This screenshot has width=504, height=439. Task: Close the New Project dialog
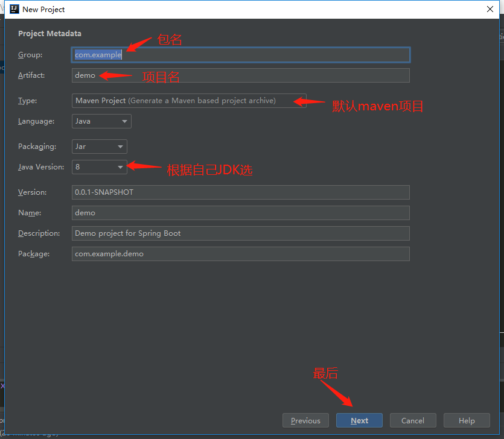click(x=490, y=9)
